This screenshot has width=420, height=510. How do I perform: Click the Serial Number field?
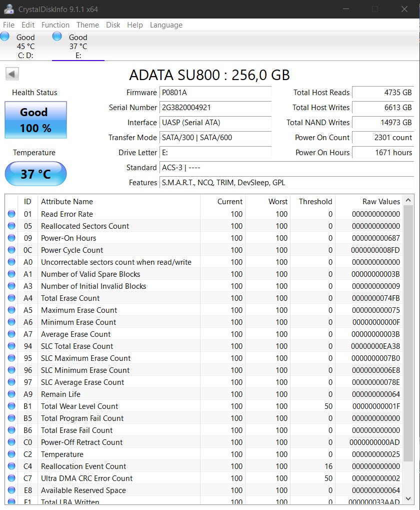click(215, 108)
